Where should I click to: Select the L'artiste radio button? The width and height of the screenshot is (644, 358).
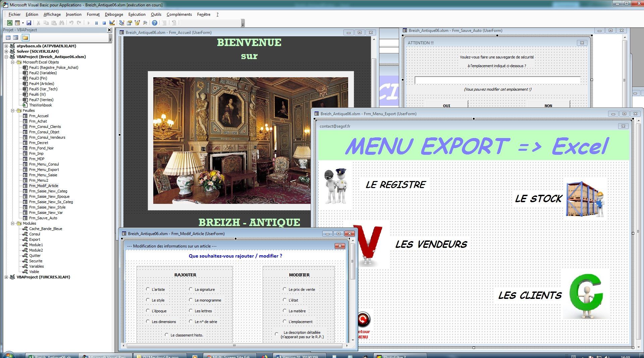(148, 289)
